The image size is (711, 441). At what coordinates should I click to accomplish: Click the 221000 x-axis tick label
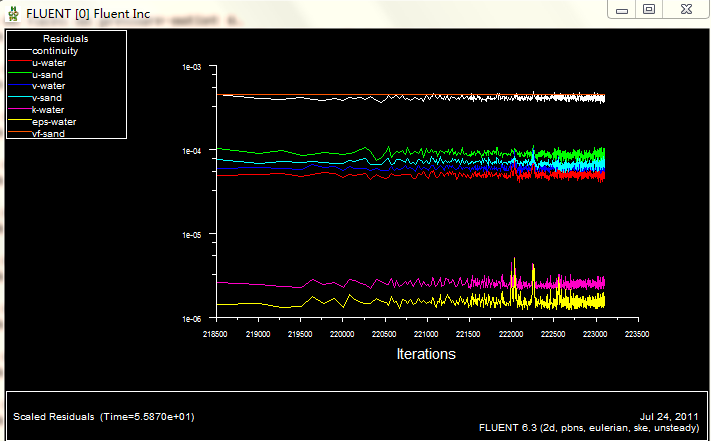click(427, 333)
